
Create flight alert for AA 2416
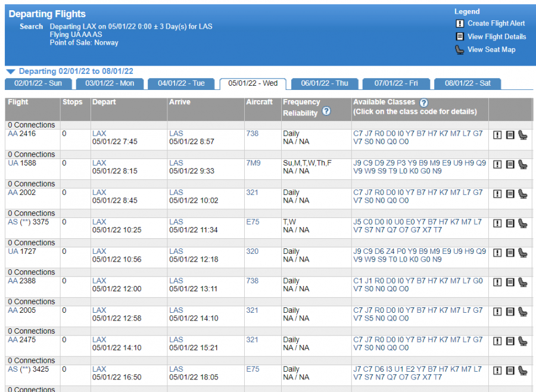coord(497,135)
